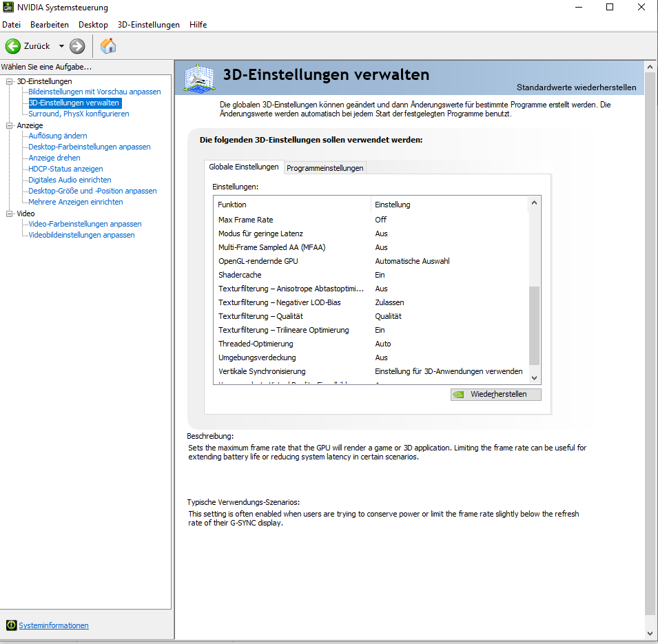Select the Max Frame Rate setting row
658x644 pixels.
[x=371, y=220]
